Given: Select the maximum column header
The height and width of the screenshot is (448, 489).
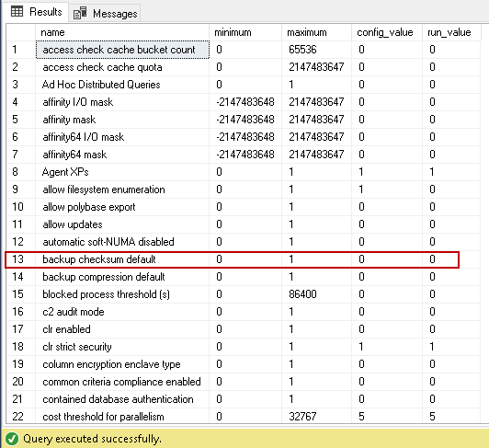Looking at the screenshot, I should [317, 32].
